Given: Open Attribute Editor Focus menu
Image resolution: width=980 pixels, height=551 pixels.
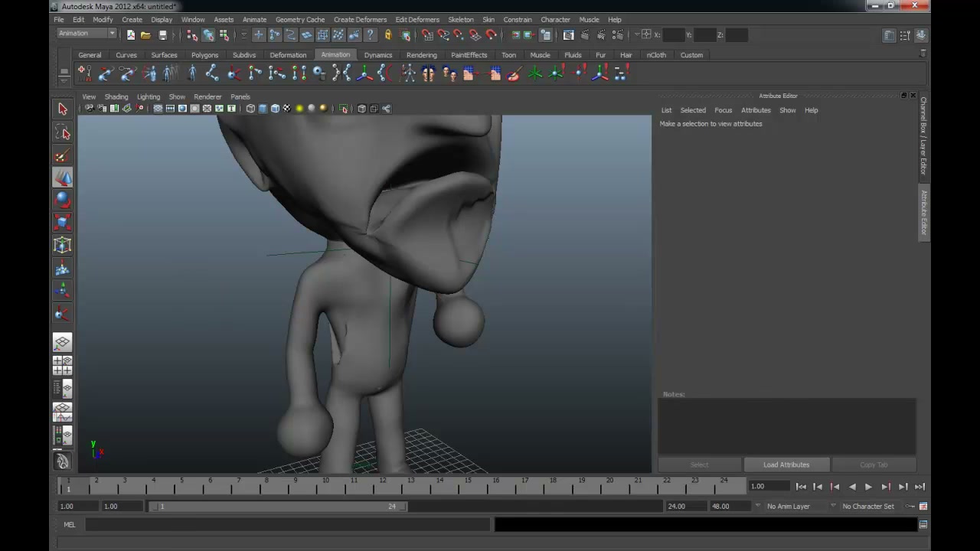Looking at the screenshot, I should click(723, 110).
